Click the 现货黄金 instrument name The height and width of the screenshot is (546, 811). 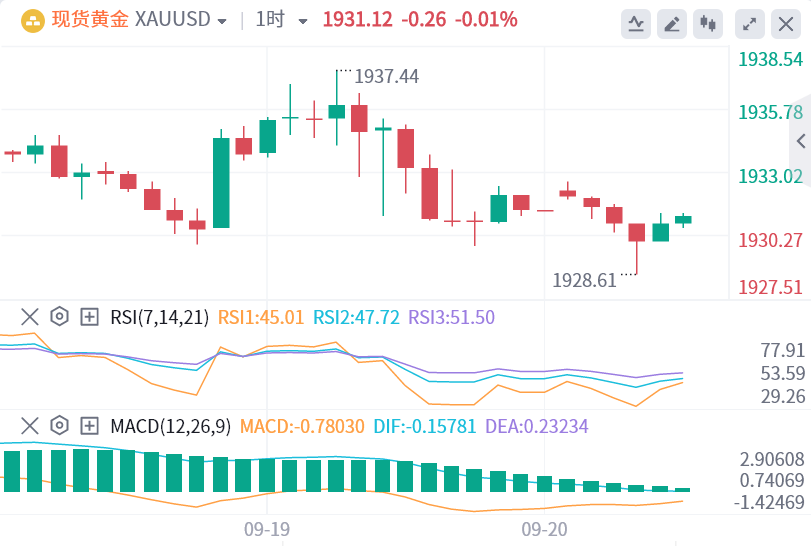[90, 20]
